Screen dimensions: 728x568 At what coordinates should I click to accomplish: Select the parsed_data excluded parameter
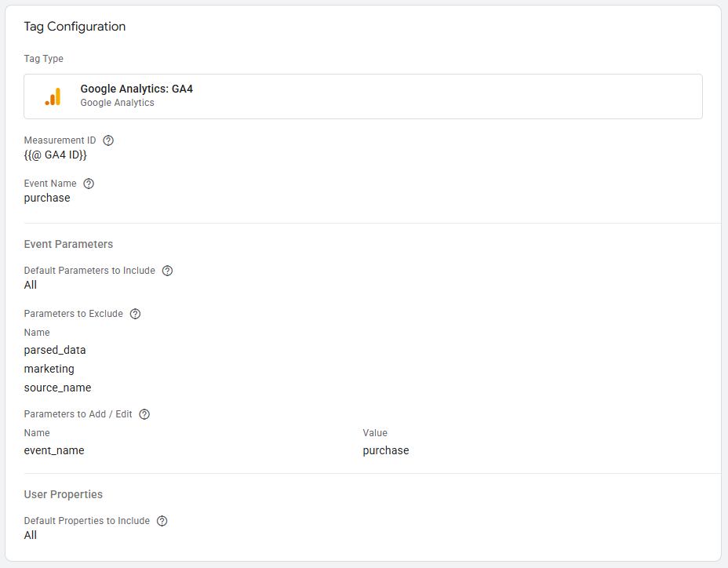point(55,350)
